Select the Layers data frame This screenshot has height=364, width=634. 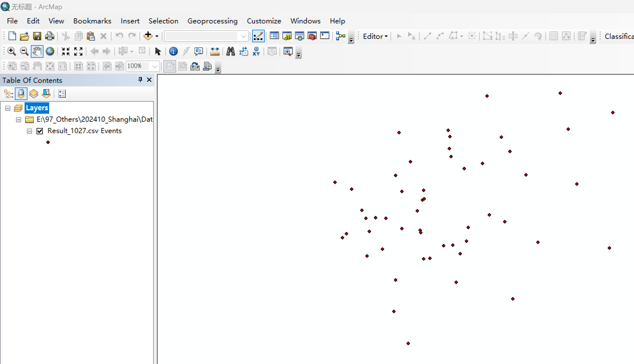(x=37, y=108)
